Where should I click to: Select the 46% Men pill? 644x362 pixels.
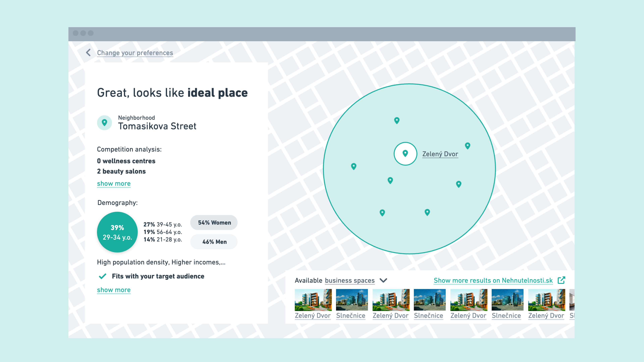(214, 242)
